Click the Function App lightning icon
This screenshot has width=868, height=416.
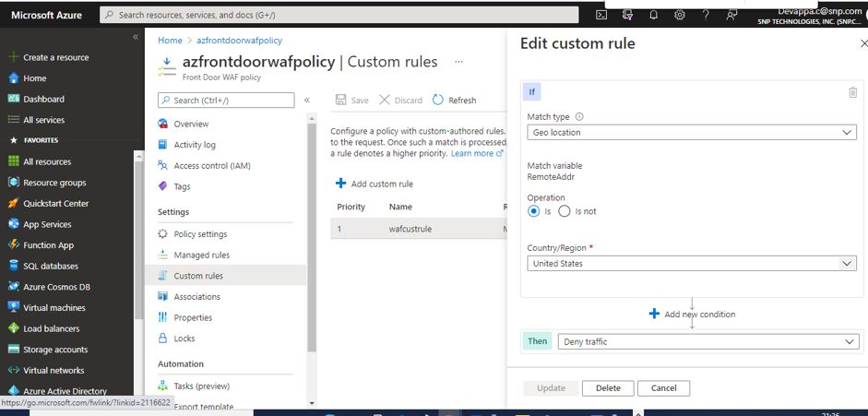14,245
